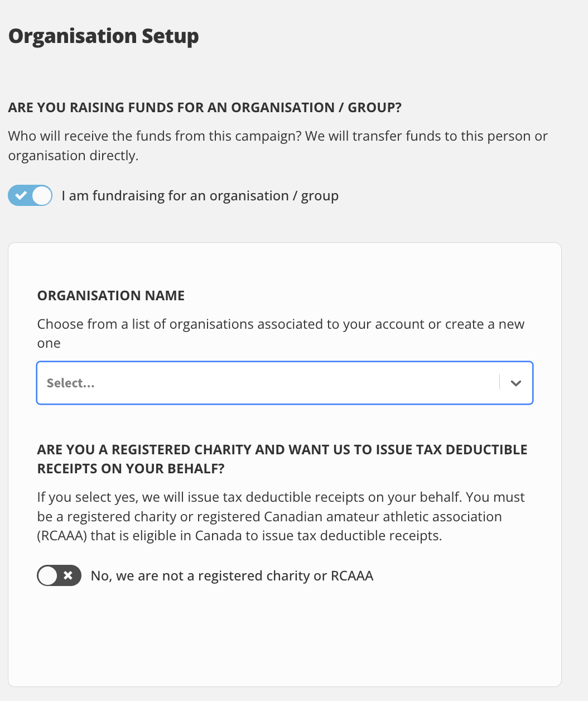Click the registered charity tax receipts heading
Viewport: 588px width, 701px height.
click(282, 459)
